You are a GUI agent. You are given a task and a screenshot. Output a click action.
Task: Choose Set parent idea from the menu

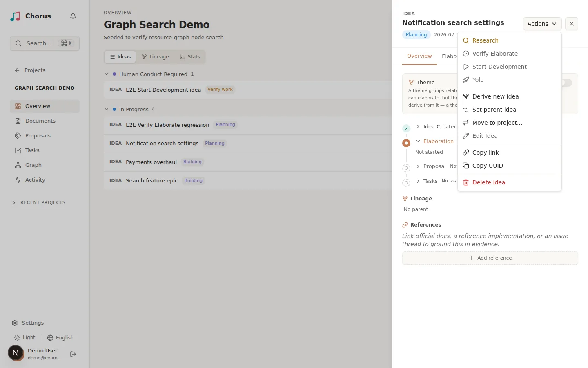pos(510,110)
